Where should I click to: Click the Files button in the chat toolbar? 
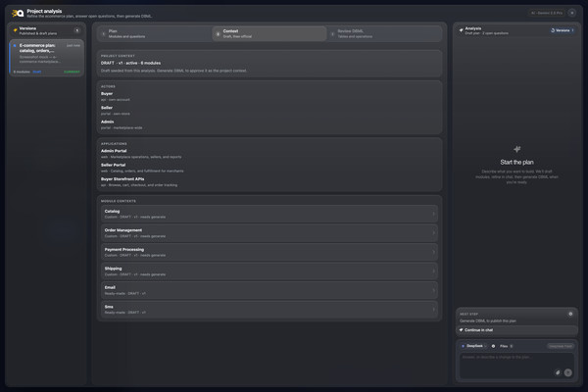coord(506,346)
